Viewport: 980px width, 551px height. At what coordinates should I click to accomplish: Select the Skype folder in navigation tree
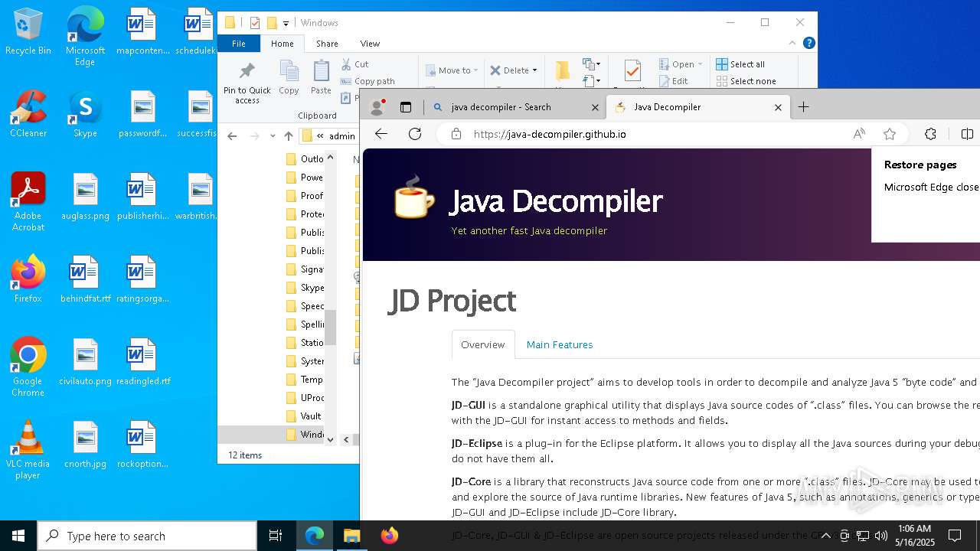point(305,288)
